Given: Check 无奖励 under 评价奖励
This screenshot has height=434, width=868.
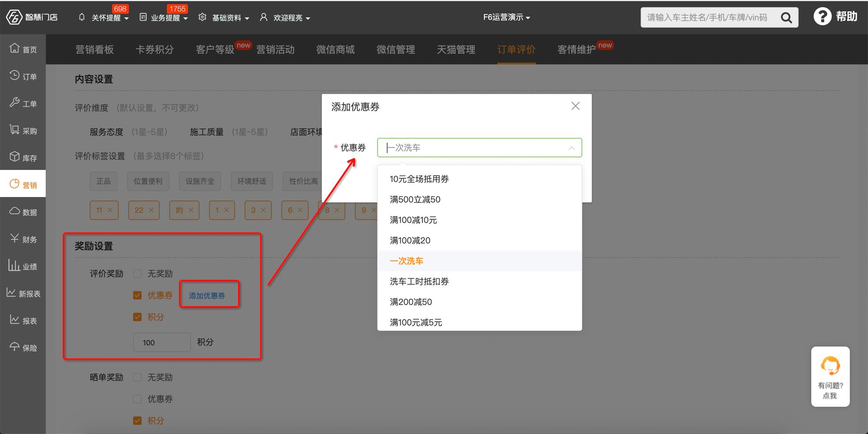Looking at the screenshot, I should point(138,273).
